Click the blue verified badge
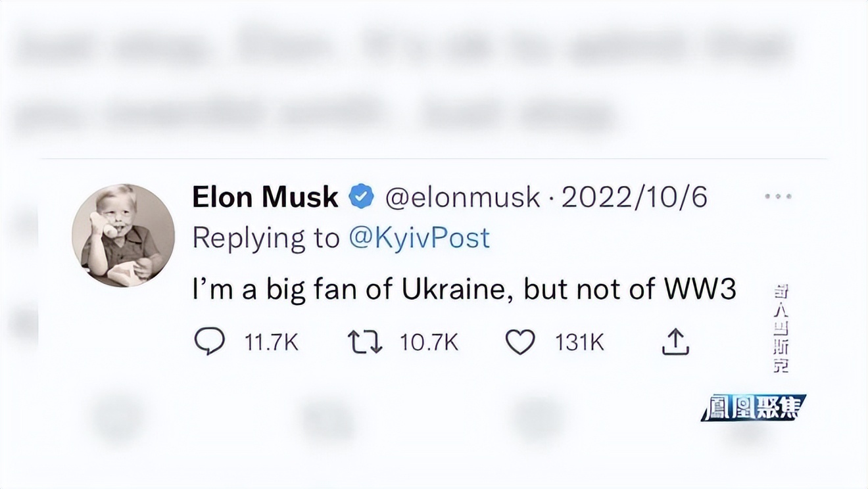Screen dimensions: 868x489 tap(361, 197)
